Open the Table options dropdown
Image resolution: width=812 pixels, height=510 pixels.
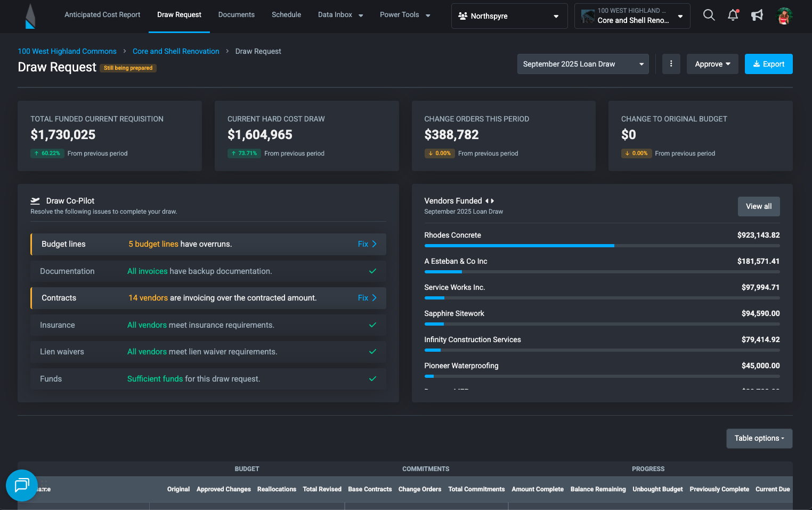759,438
